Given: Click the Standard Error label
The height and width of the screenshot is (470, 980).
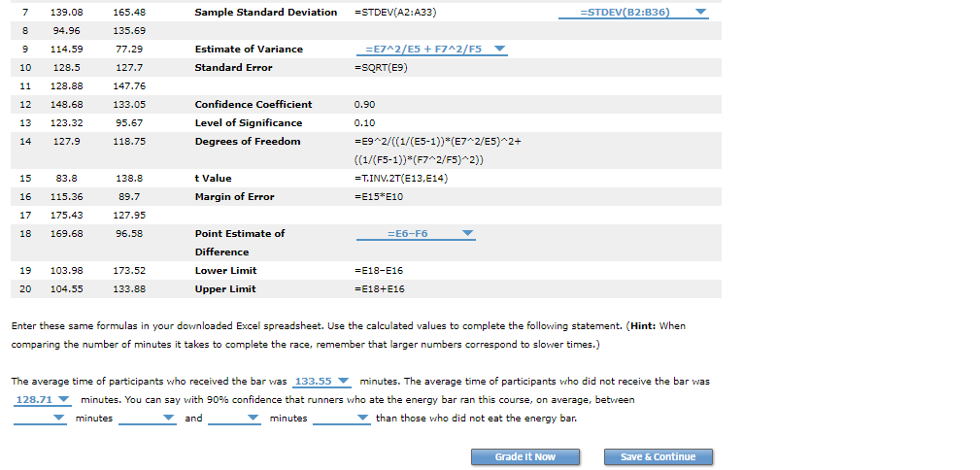Looking at the screenshot, I should pyautogui.click(x=234, y=68).
